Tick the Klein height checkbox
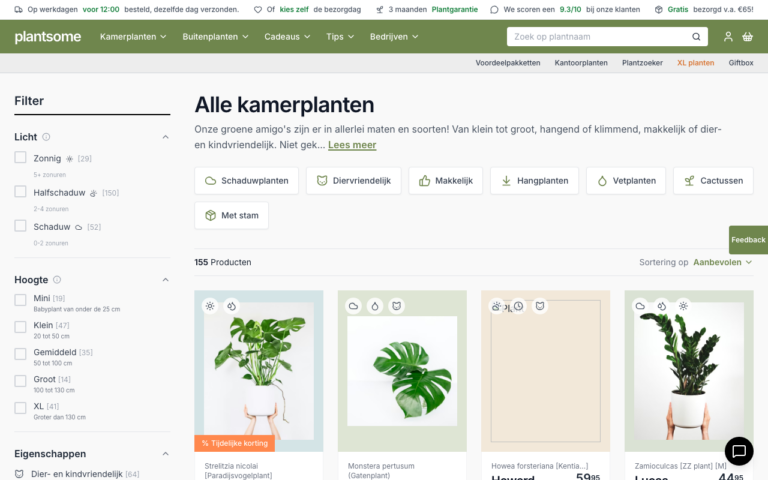 20,327
